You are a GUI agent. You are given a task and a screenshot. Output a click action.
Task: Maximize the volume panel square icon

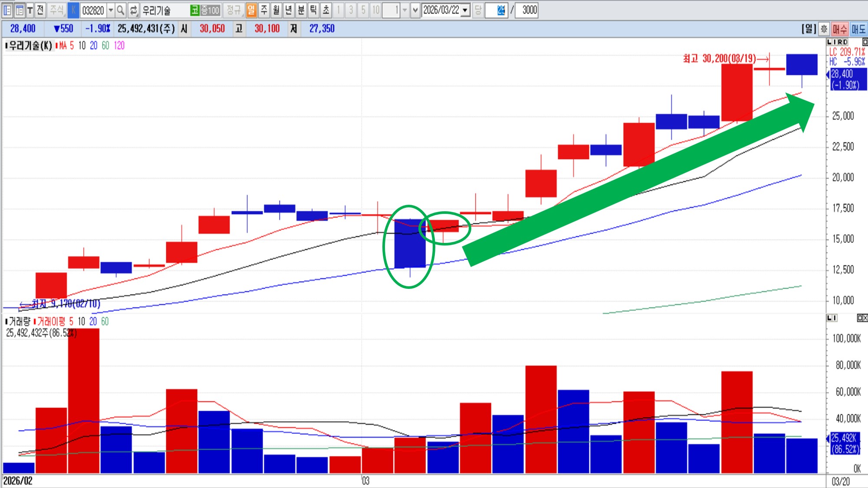[860, 318]
